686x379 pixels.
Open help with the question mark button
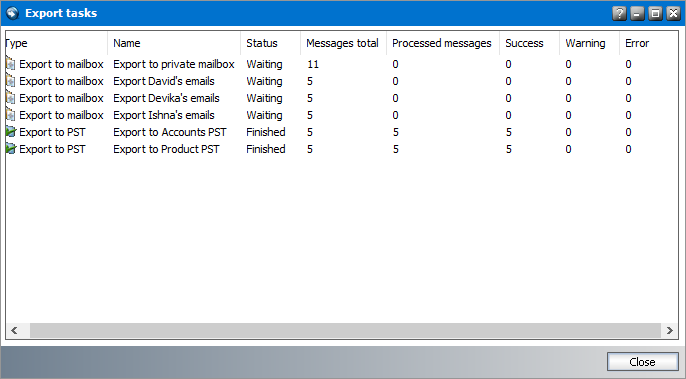point(619,14)
